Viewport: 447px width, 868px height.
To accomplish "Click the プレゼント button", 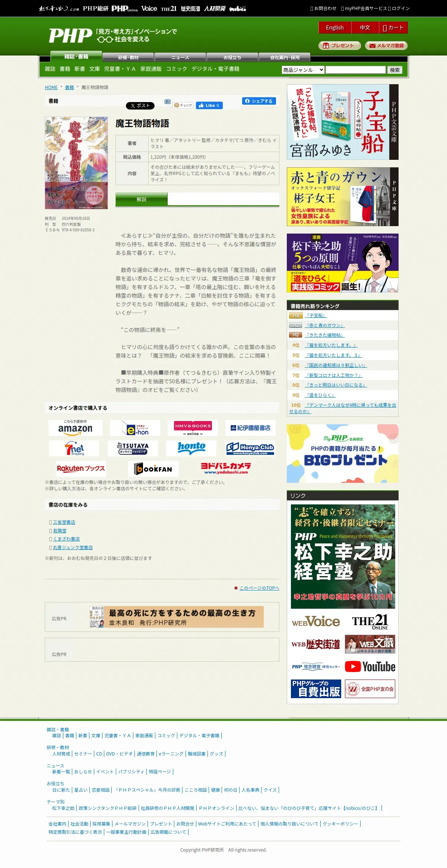I will pyautogui.click(x=339, y=45).
